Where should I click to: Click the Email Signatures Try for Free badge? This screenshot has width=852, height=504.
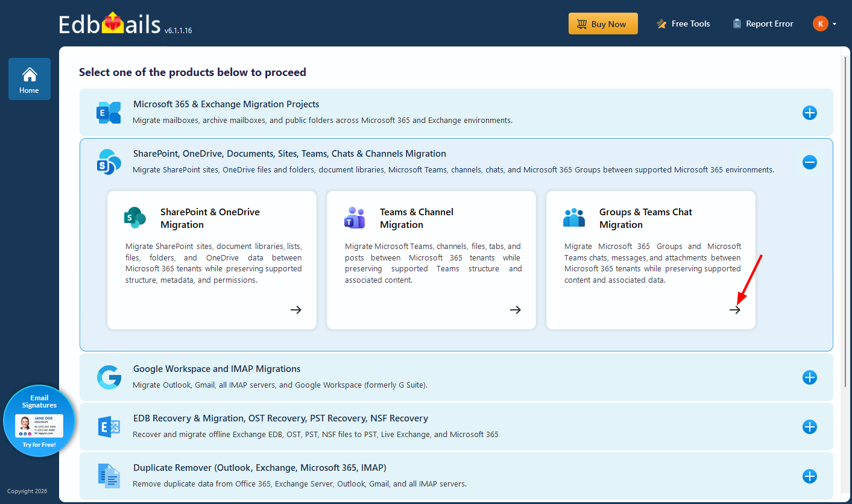click(x=39, y=421)
